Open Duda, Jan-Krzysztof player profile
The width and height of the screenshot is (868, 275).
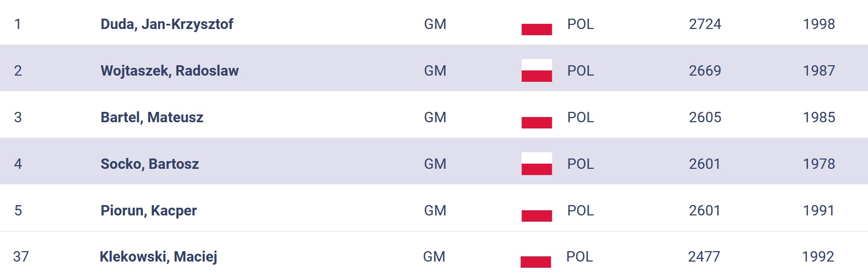[167, 24]
